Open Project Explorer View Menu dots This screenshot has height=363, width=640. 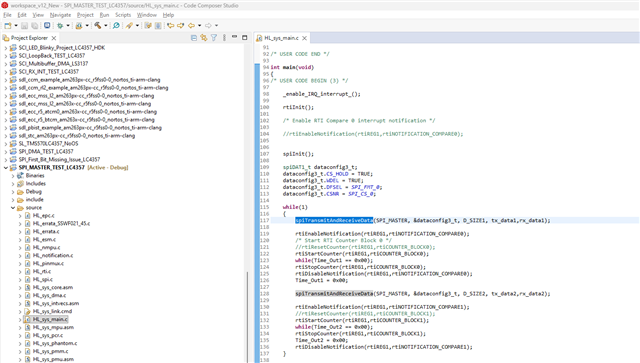coord(224,38)
